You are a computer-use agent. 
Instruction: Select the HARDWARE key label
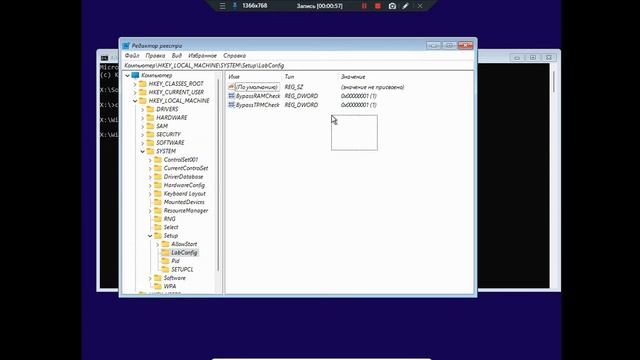pyautogui.click(x=171, y=118)
